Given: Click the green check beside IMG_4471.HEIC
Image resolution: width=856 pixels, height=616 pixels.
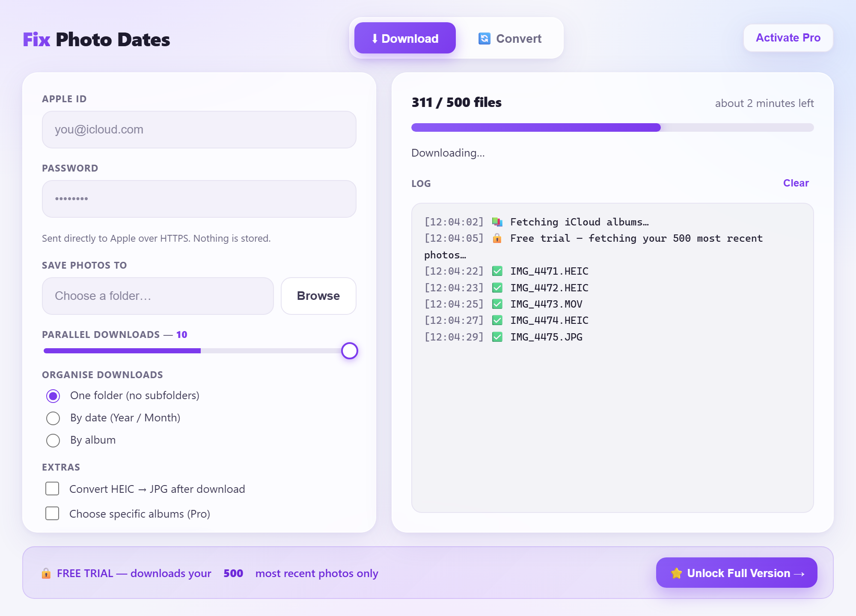Looking at the screenshot, I should click(497, 271).
